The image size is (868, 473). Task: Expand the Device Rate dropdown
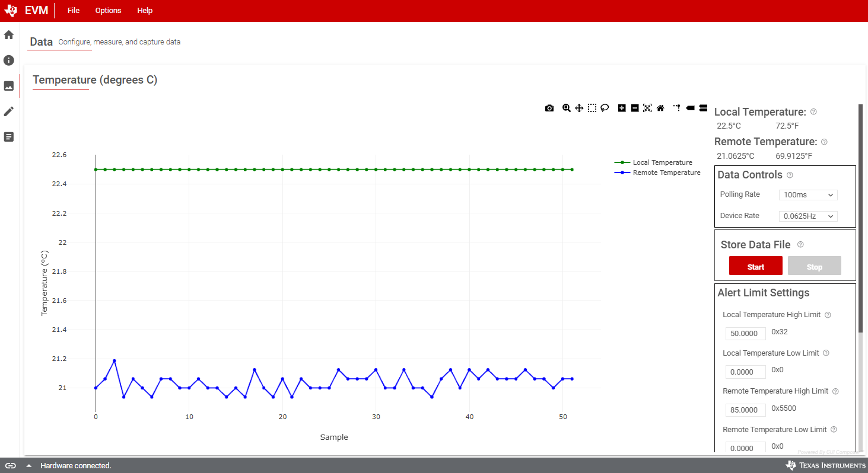(807, 216)
